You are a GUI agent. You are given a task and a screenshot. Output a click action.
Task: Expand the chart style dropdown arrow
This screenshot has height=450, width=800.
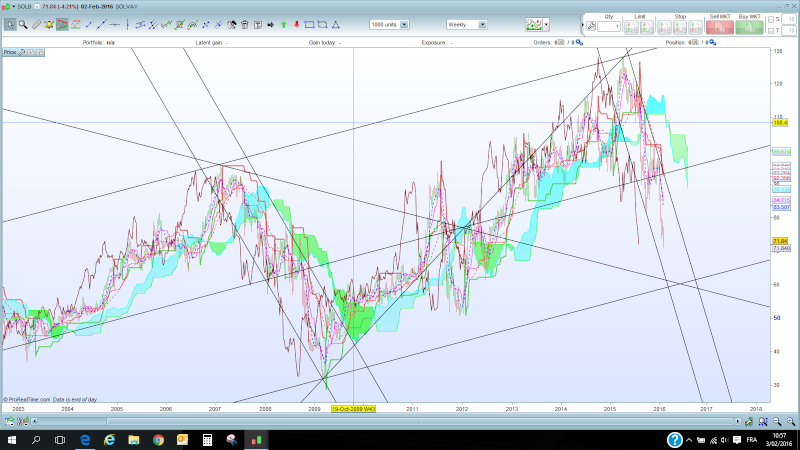pos(546,24)
